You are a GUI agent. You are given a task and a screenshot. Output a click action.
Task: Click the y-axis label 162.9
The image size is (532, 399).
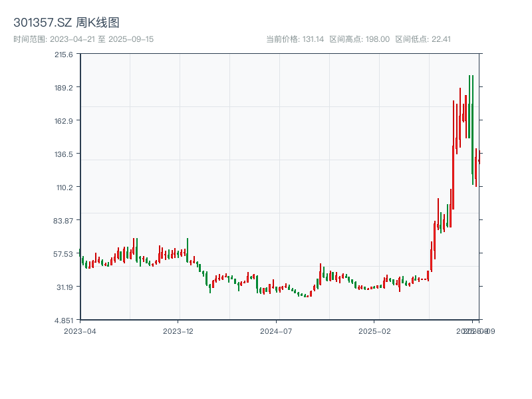click(x=64, y=121)
